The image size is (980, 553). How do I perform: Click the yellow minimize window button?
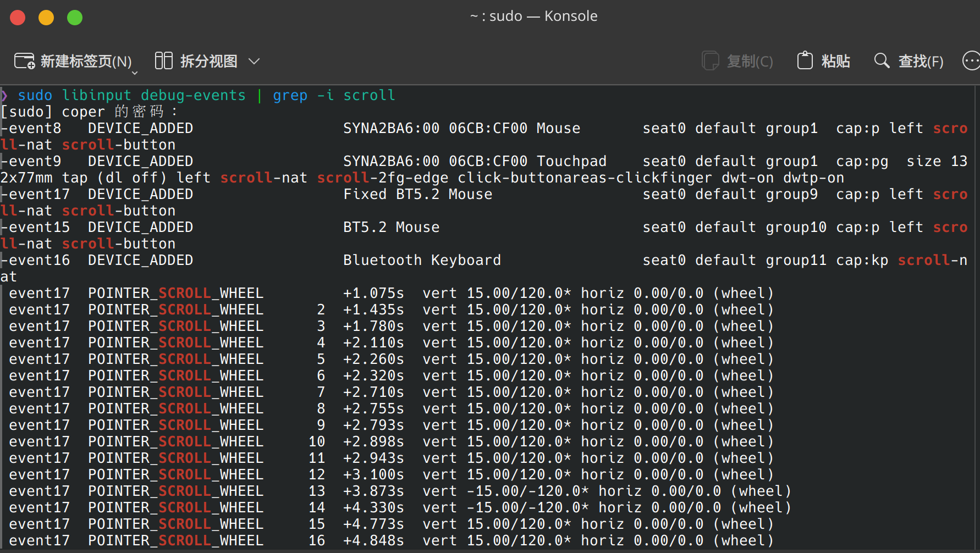pos(46,18)
